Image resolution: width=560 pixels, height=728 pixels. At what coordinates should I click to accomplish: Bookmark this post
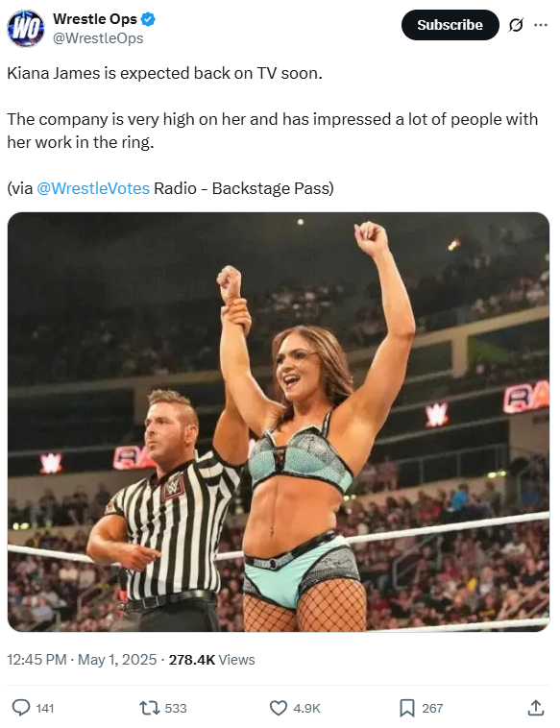tap(407, 708)
